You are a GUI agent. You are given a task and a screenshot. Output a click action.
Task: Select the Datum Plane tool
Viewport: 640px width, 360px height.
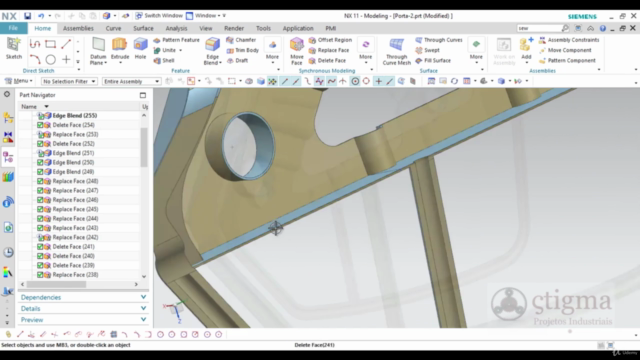(98, 51)
